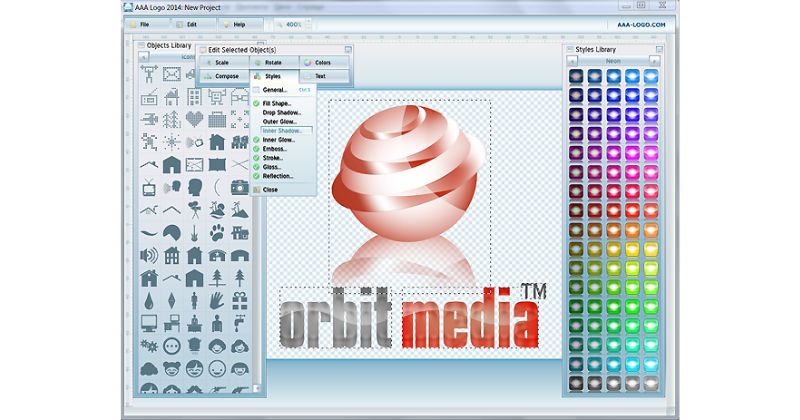
Task: Choose the pixelated robot face icon
Action: 217,96
